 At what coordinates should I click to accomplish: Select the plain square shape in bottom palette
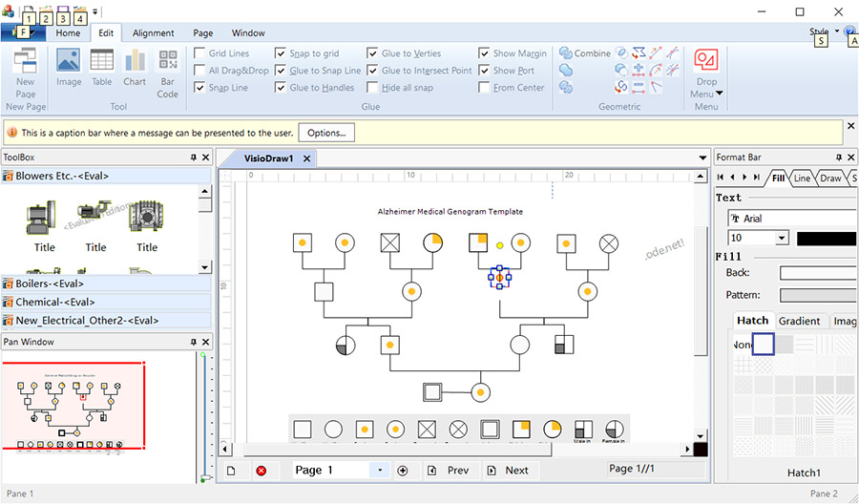pyautogui.click(x=303, y=430)
